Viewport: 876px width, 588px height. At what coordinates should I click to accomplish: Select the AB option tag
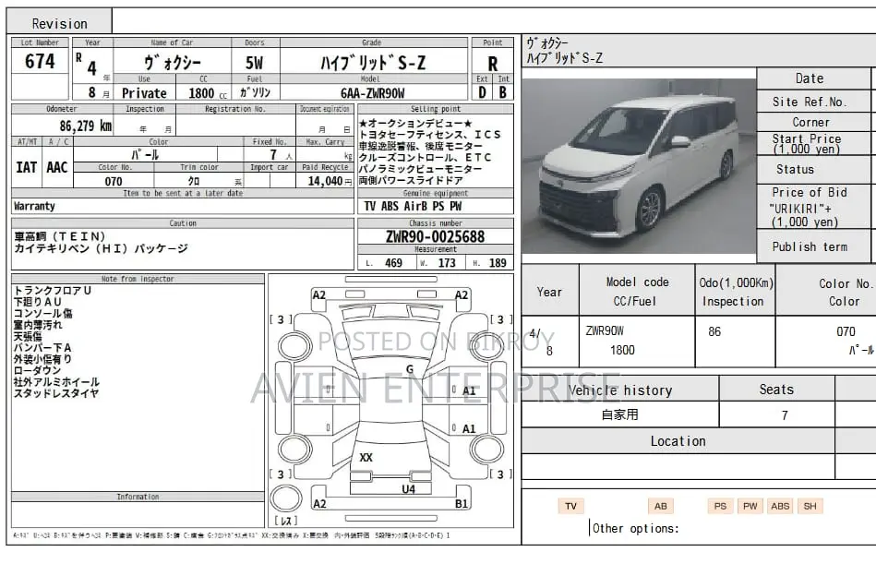[x=660, y=506]
